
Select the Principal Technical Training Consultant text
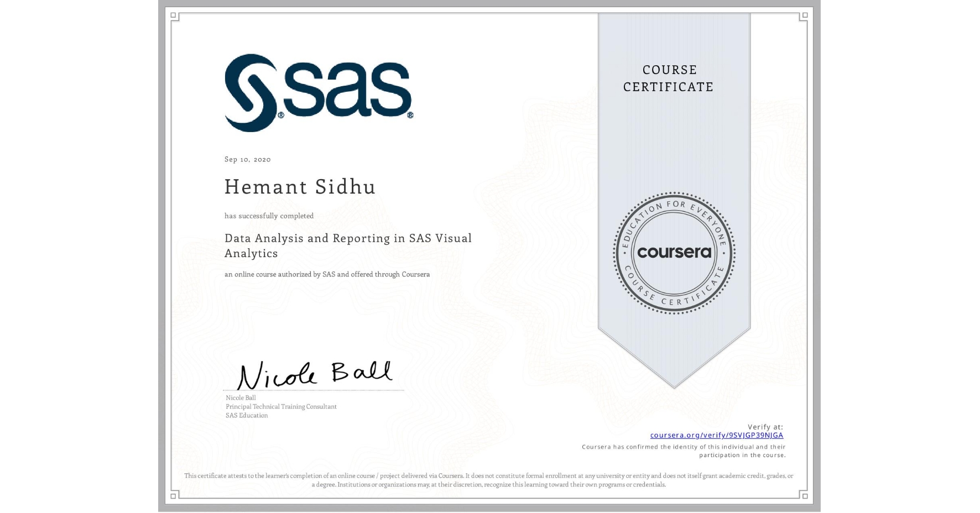pyautogui.click(x=281, y=406)
